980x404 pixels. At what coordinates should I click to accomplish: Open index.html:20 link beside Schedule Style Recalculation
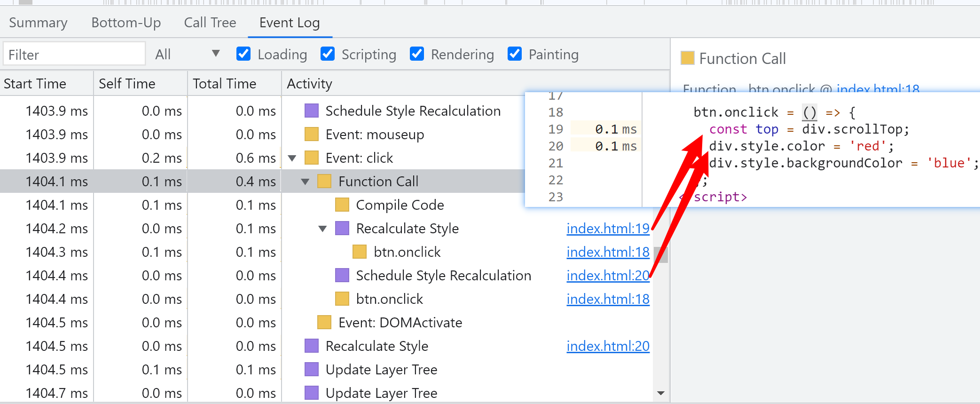[x=608, y=276]
